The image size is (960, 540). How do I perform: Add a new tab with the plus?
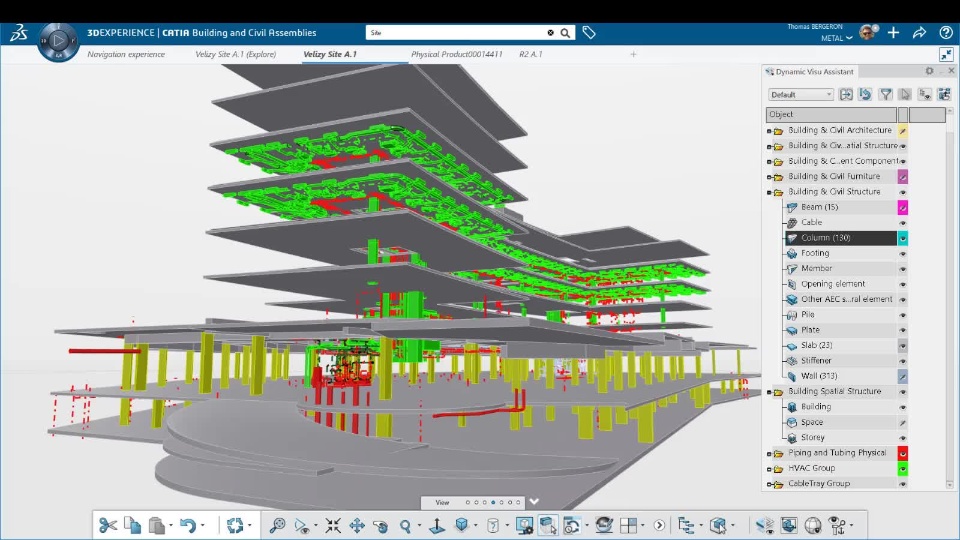pos(633,54)
